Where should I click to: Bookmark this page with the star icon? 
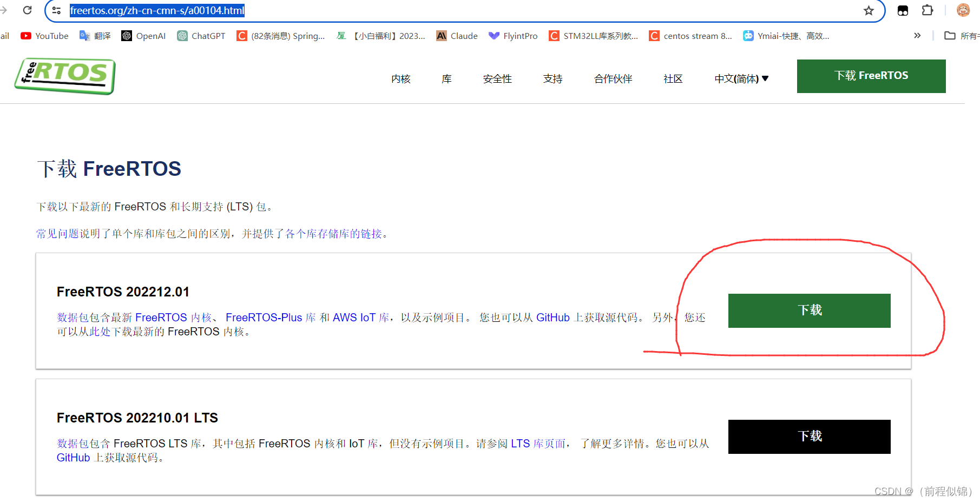pyautogui.click(x=869, y=11)
